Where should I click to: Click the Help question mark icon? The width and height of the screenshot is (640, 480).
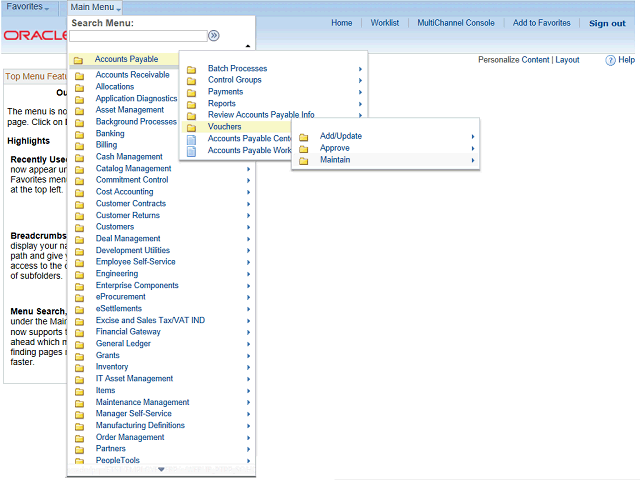(x=610, y=60)
